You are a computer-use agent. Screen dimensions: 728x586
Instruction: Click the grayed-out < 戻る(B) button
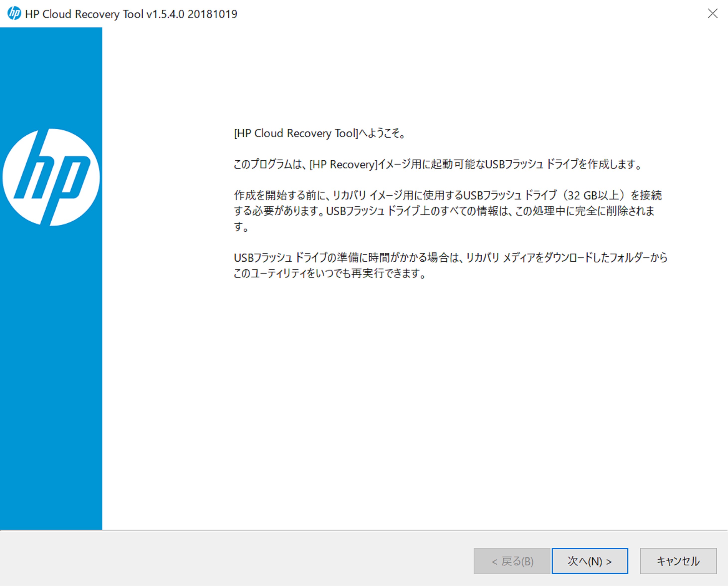point(512,561)
